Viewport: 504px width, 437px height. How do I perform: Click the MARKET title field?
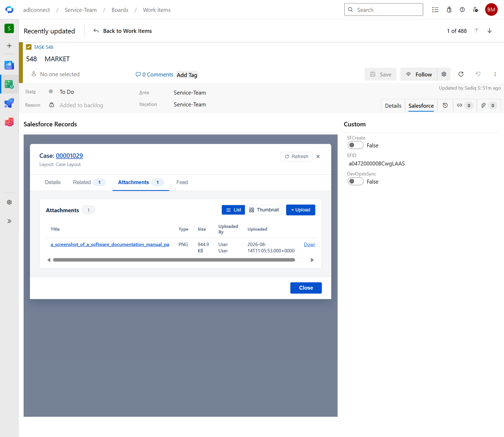point(57,59)
